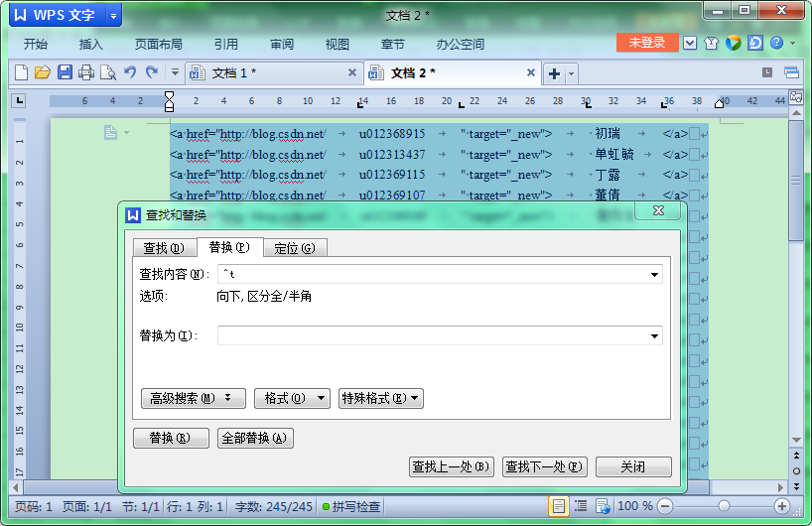Click the mail envelope icon in header
This screenshot has height=526, width=812.
pos(690,43)
